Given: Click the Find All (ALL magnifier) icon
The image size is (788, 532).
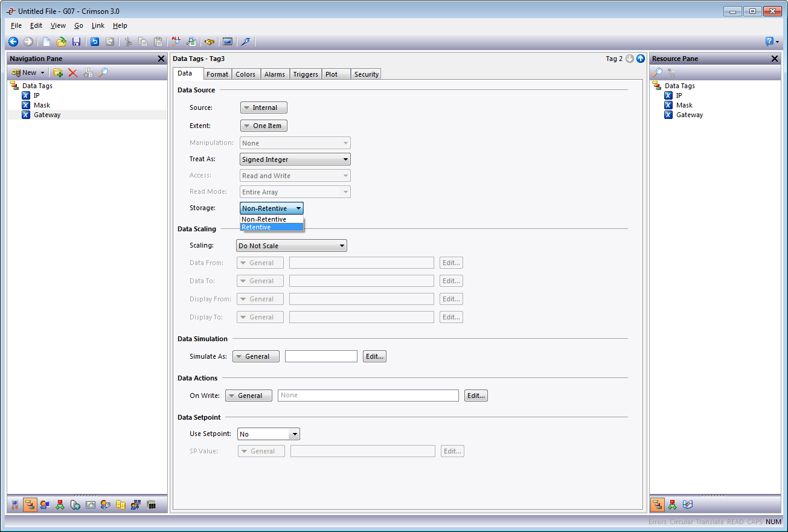Looking at the screenshot, I should point(176,42).
